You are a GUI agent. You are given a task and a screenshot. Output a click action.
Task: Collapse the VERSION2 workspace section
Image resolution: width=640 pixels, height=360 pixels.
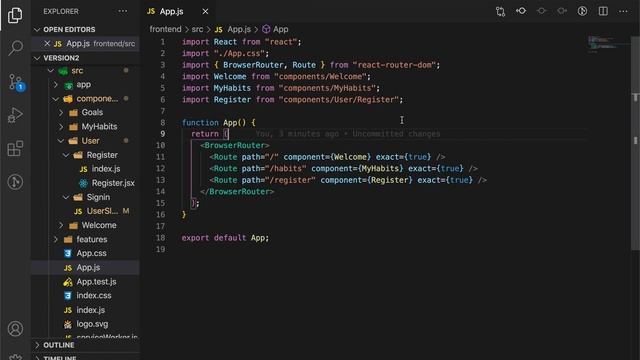pyautogui.click(x=61, y=58)
